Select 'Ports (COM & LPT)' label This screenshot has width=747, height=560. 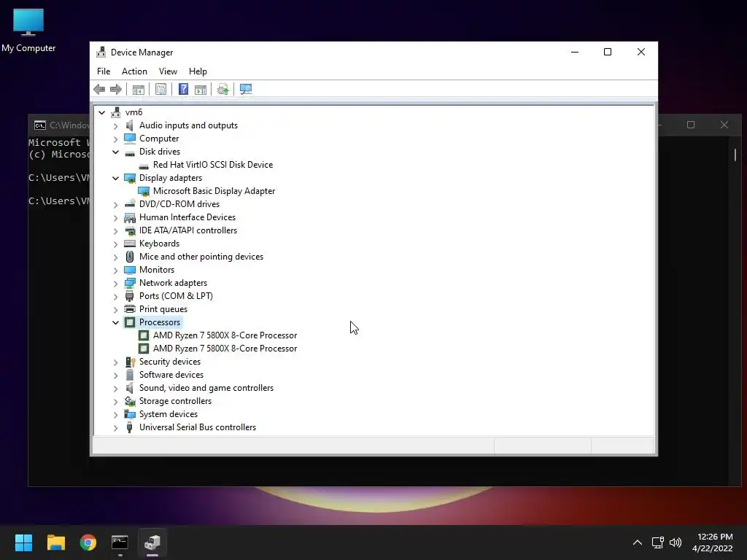[x=176, y=296]
